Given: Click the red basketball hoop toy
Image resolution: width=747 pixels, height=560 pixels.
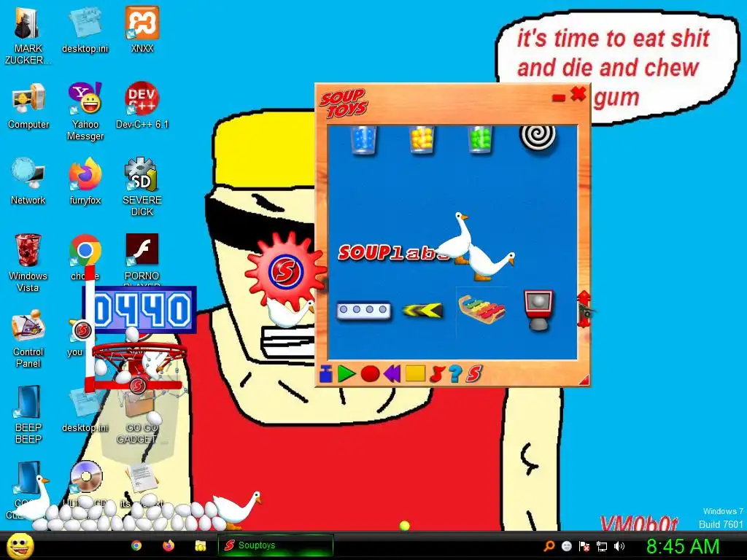Looking at the screenshot, I should (x=139, y=354).
